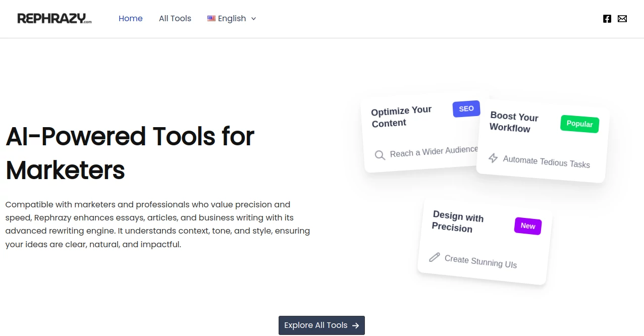Switch to the Home tab

tap(130, 18)
